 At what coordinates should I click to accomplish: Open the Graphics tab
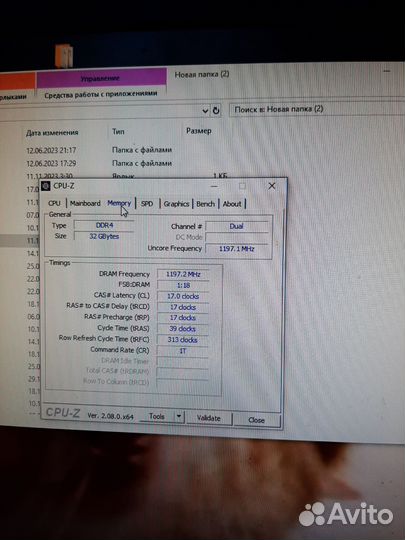(176, 204)
